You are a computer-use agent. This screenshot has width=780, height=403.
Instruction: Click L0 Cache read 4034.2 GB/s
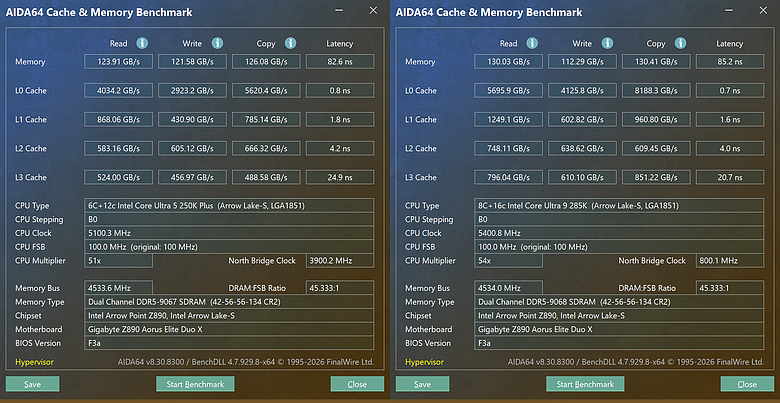(118, 91)
